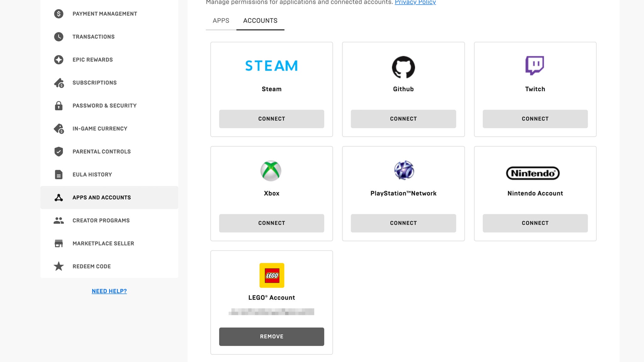The width and height of the screenshot is (644, 362).
Task: Click the Marketplace Seller storefront icon
Action: coord(58,243)
